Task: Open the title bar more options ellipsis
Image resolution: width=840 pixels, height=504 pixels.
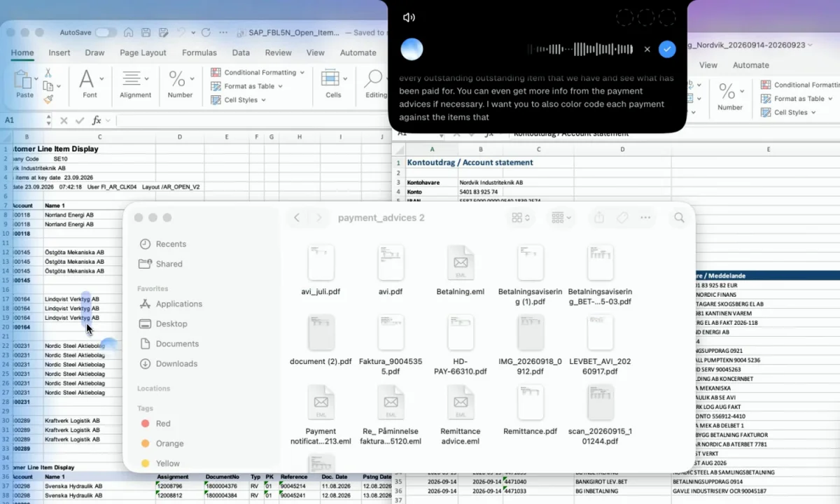Action: [224, 32]
